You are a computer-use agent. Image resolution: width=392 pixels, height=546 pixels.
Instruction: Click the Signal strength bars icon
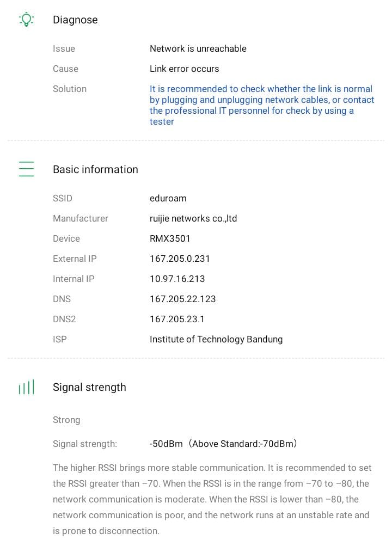click(26, 387)
